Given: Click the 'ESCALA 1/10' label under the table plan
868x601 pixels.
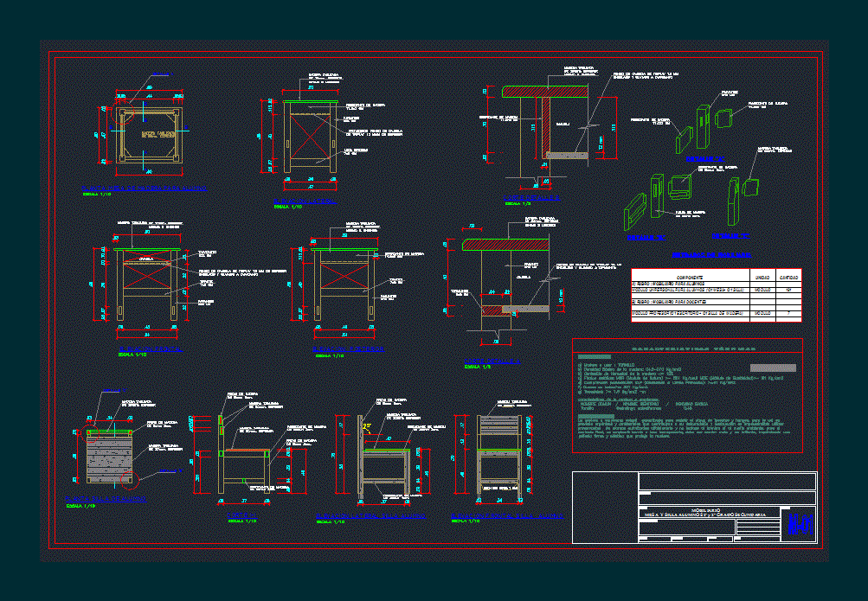Looking at the screenshot, I should tap(97, 194).
